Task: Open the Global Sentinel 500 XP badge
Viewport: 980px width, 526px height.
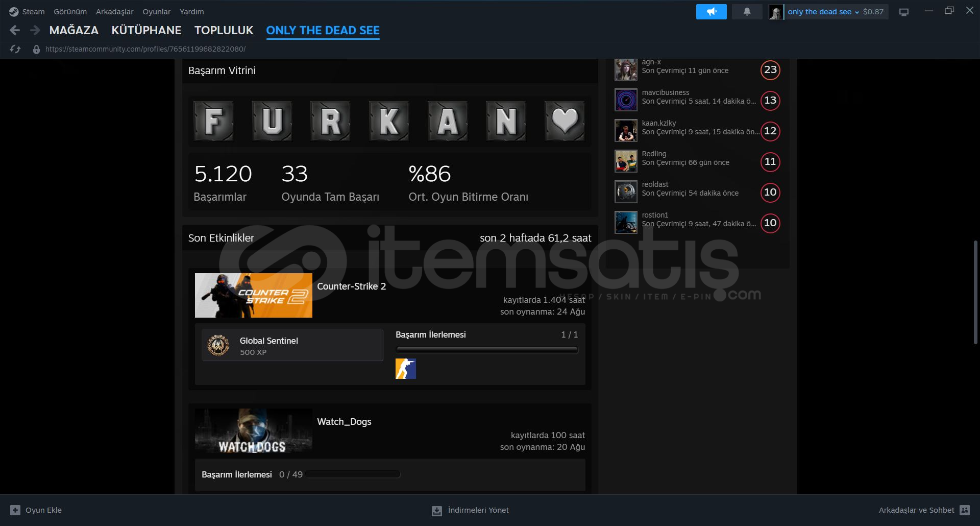Action: click(x=292, y=345)
